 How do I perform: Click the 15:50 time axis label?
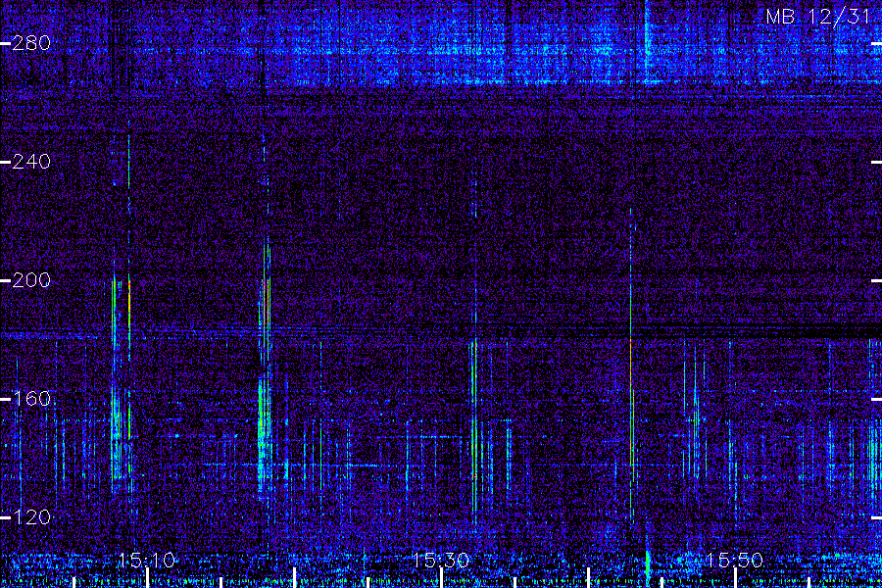point(734,561)
